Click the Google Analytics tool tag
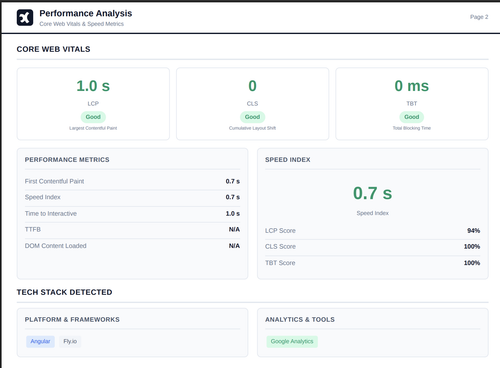Screen dimensions: 500x368 point(292,341)
